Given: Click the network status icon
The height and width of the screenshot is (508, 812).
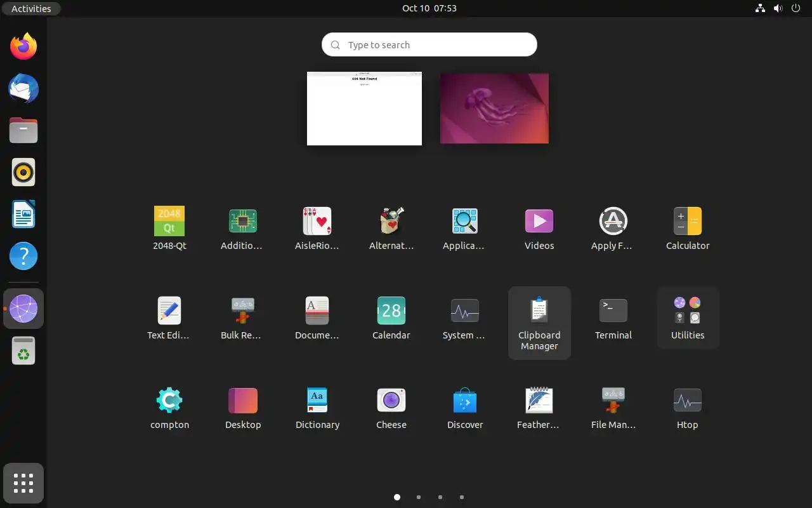Looking at the screenshot, I should (x=760, y=8).
